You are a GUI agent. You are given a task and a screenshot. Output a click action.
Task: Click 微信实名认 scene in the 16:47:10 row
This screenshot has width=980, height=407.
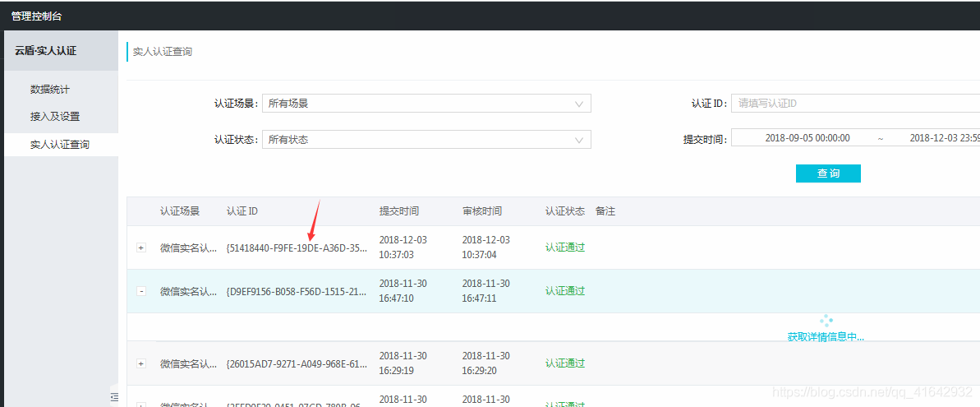(x=189, y=291)
